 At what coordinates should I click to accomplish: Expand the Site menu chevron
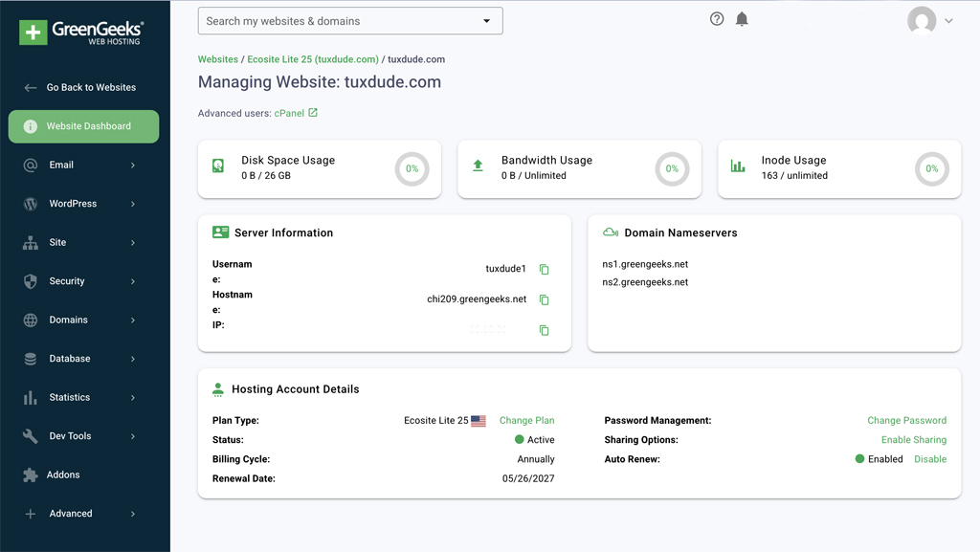point(132,242)
